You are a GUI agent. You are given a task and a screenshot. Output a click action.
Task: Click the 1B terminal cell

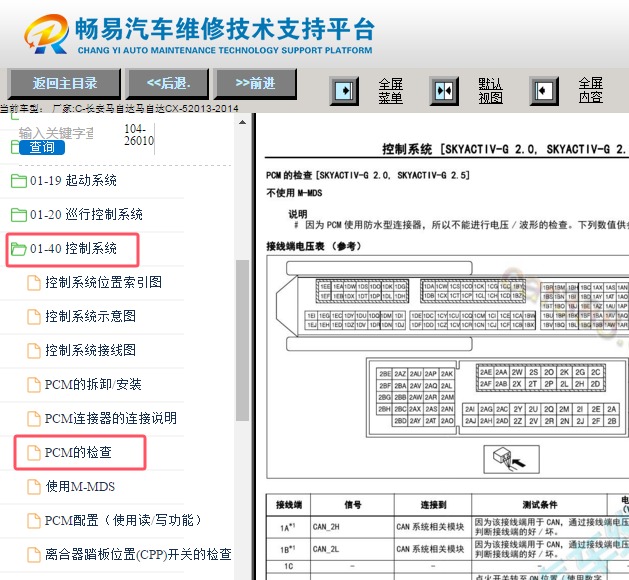(x=288, y=549)
